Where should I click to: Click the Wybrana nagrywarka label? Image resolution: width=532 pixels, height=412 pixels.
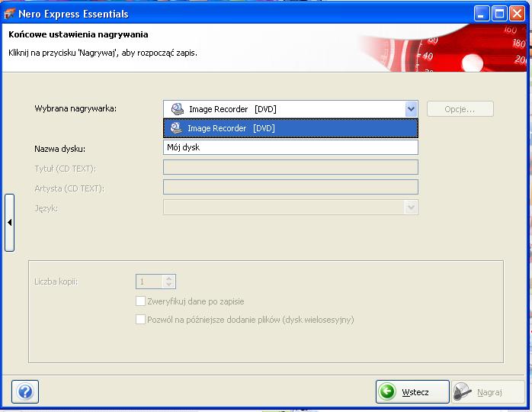[75, 108]
